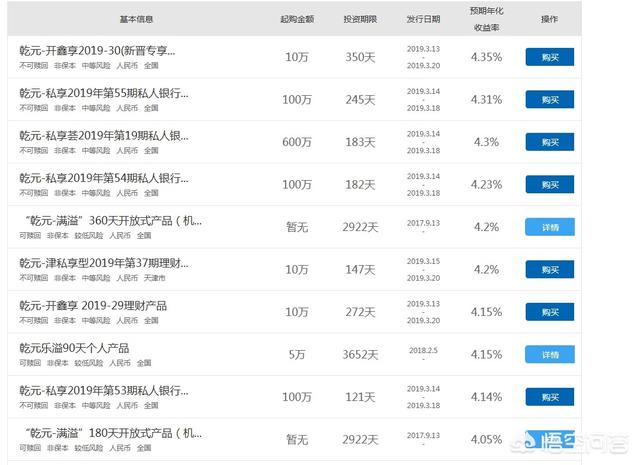The image size is (640, 465).
Task: Open product title 乾元-私享2019年第53期
Action: tap(104, 391)
